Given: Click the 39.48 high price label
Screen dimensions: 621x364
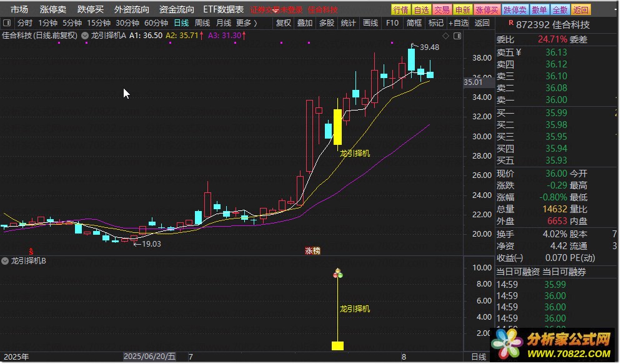Looking at the screenshot, I should tap(429, 47).
